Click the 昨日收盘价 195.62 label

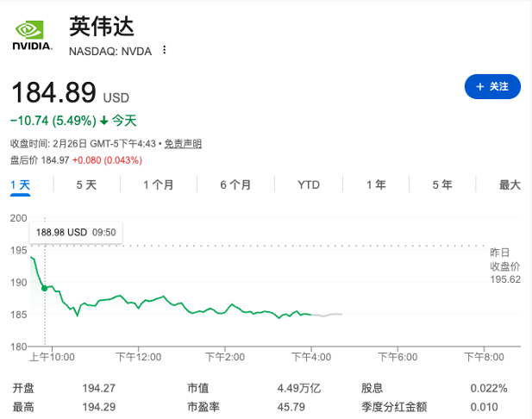point(504,266)
